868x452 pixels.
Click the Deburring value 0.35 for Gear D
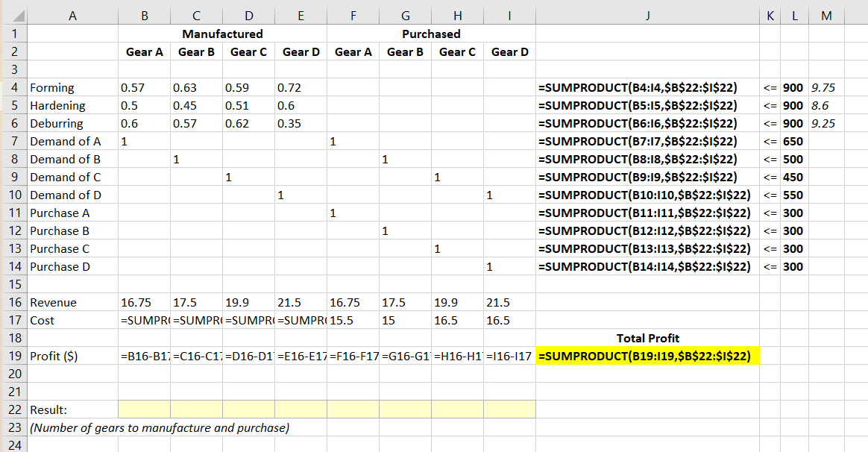click(x=301, y=123)
